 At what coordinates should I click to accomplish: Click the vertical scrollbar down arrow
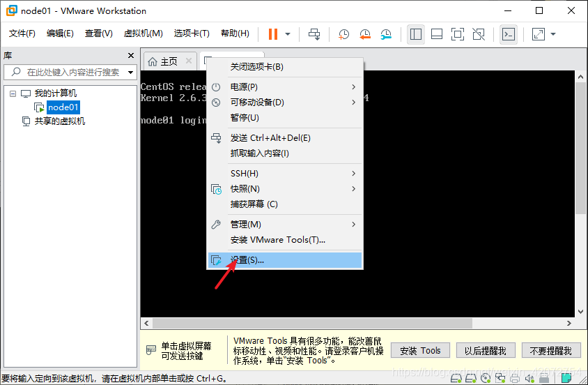coord(580,312)
